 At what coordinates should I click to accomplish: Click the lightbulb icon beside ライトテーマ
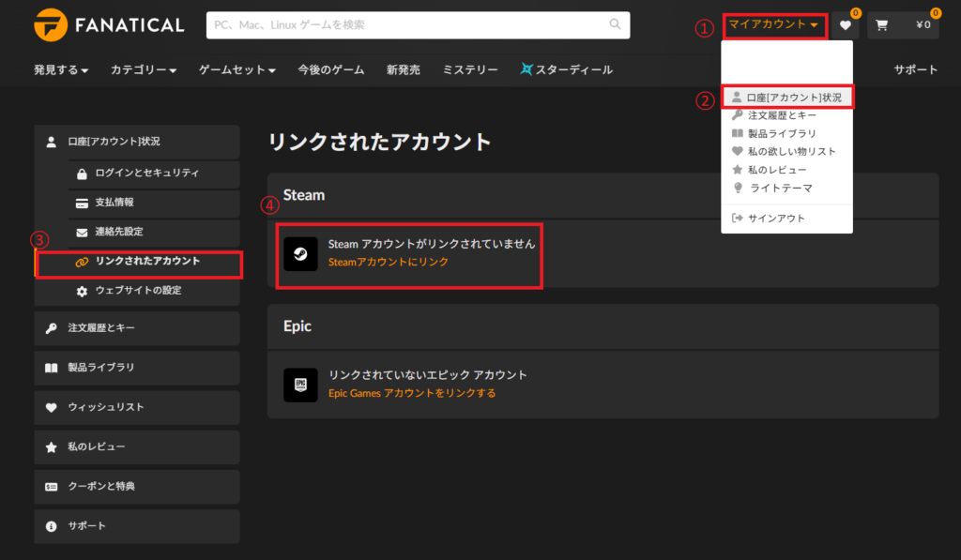tap(738, 189)
